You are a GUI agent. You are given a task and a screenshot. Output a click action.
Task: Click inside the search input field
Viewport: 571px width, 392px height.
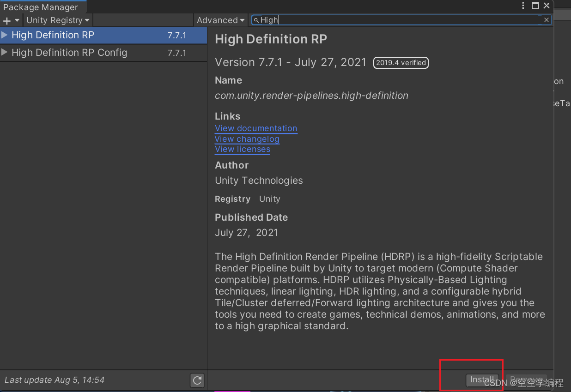[370, 20]
